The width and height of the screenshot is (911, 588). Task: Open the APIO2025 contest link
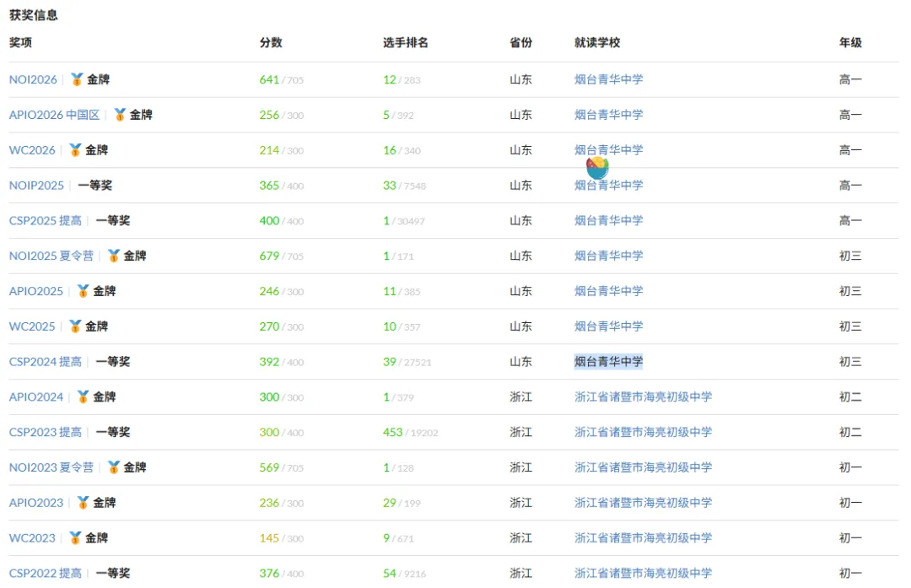tap(36, 291)
